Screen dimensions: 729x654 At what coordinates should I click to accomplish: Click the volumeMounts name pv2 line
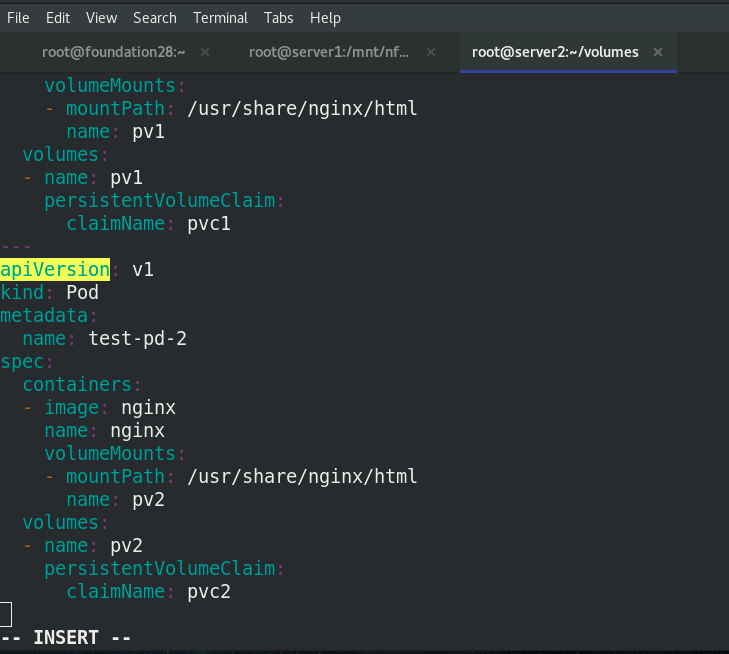(115, 500)
